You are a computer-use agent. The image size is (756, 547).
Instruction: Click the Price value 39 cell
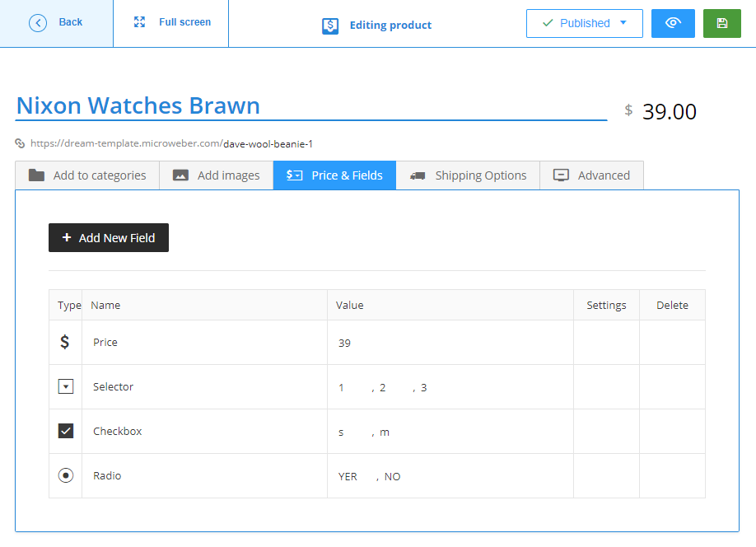click(344, 343)
